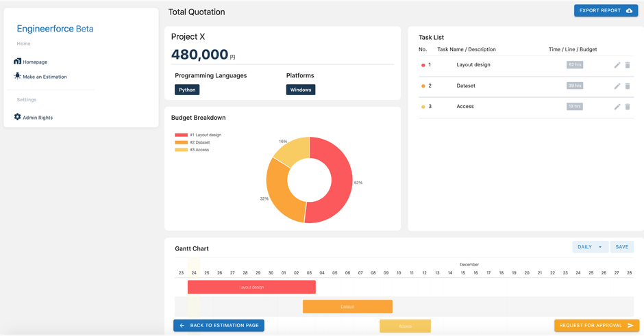The image size is (644, 336).
Task: Edit the Access task with pencil icon
Action: [617, 107]
